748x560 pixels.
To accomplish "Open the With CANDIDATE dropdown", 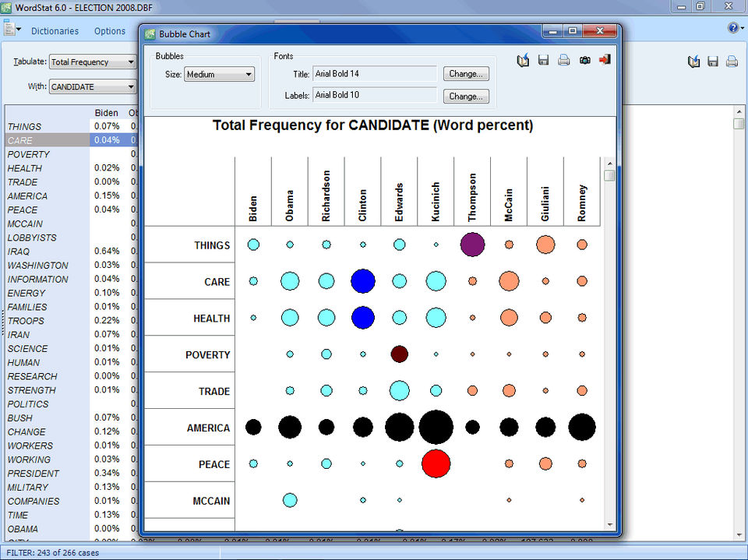I will [x=93, y=86].
